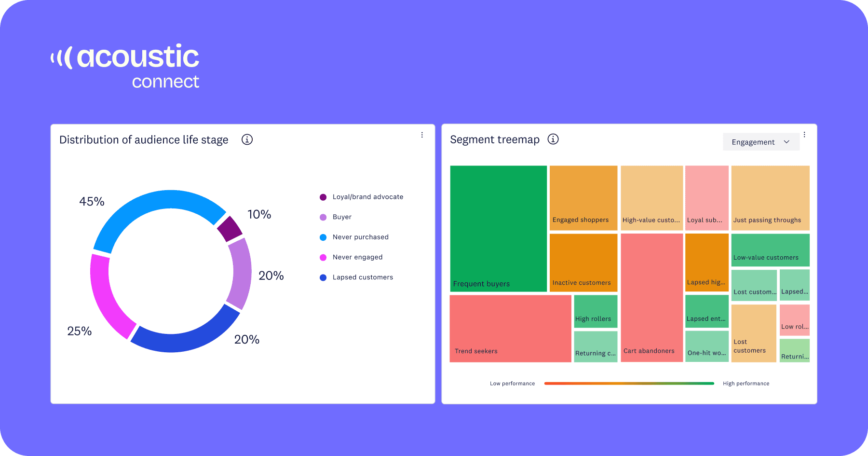Click the Never purchased legend color dot
Viewport: 868px width, 456px height.
point(323,237)
